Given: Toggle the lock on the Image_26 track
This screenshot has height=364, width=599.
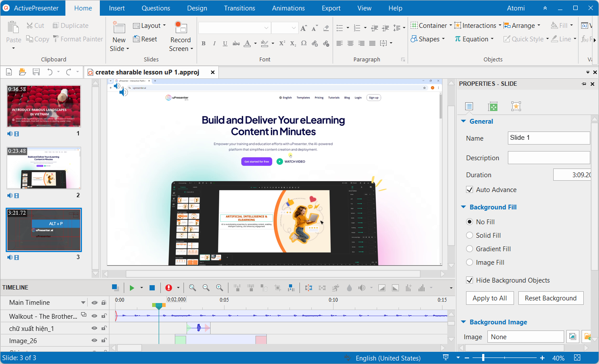Looking at the screenshot, I should (x=104, y=340).
